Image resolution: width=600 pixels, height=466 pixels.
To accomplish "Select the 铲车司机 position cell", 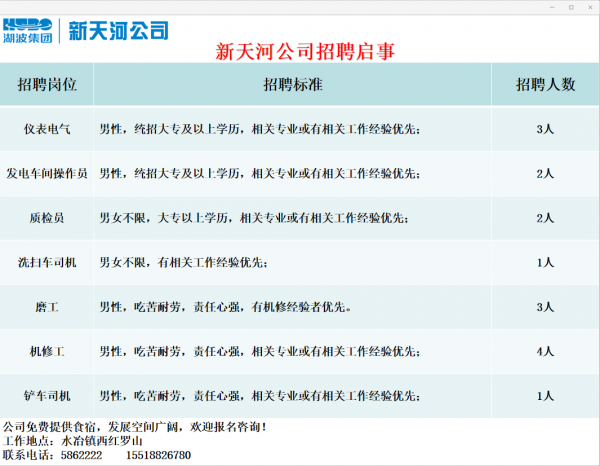I will pos(47,396).
